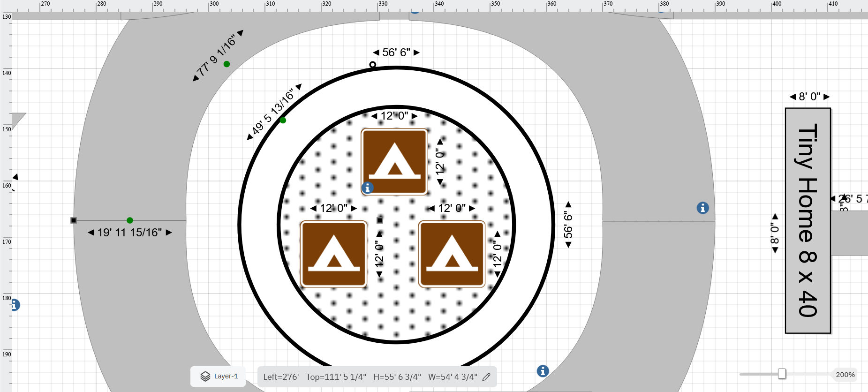Screen dimensions: 868x392
Task: Click the Left=276' position readout
Action: point(281,377)
